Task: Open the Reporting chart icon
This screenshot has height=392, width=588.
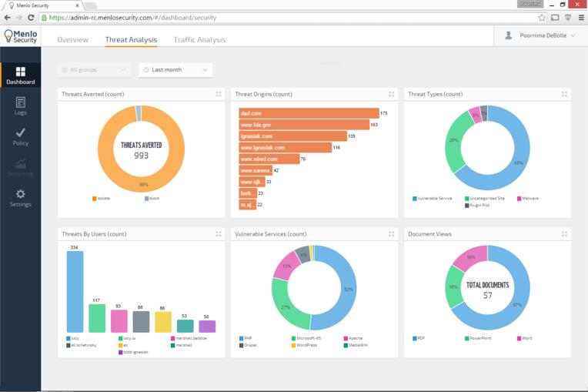Action: (21, 164)
